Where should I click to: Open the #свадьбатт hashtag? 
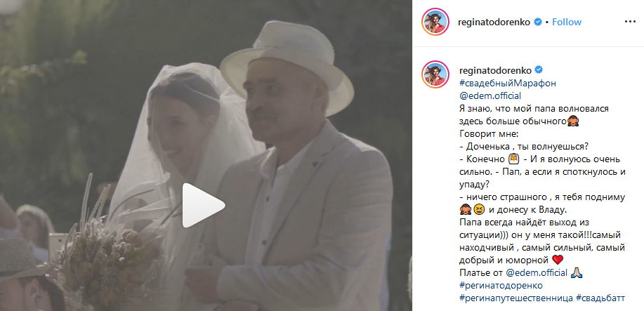[600, 298]
